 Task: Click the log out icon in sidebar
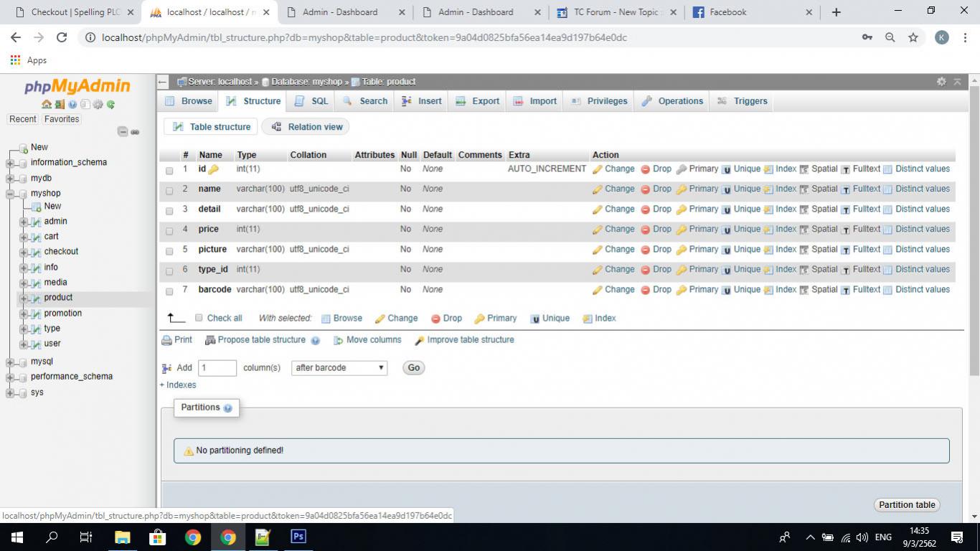[60, 105]
